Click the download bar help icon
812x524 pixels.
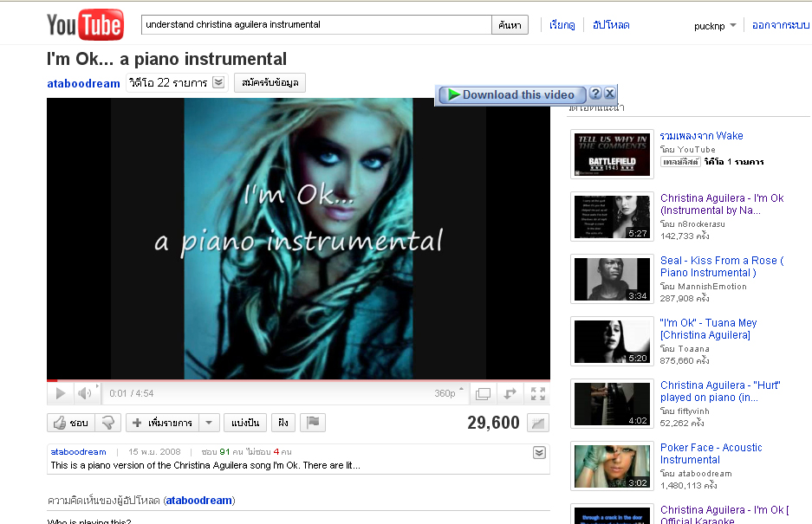tap(595, 94)
